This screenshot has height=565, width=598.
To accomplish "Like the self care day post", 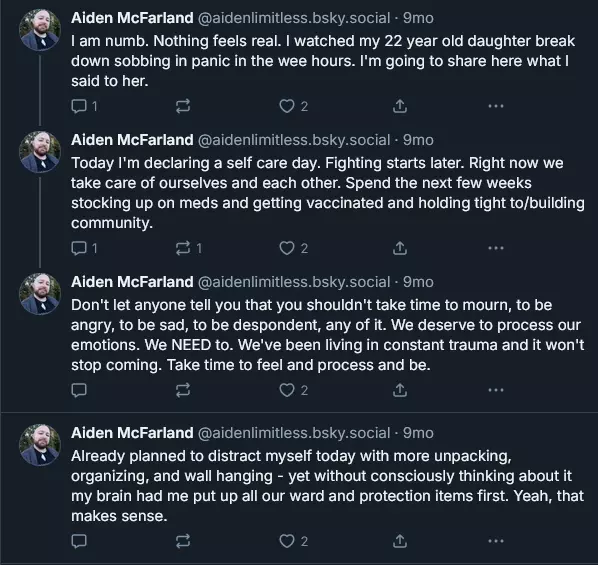I will pyautogui.click(x=293, y=248).
